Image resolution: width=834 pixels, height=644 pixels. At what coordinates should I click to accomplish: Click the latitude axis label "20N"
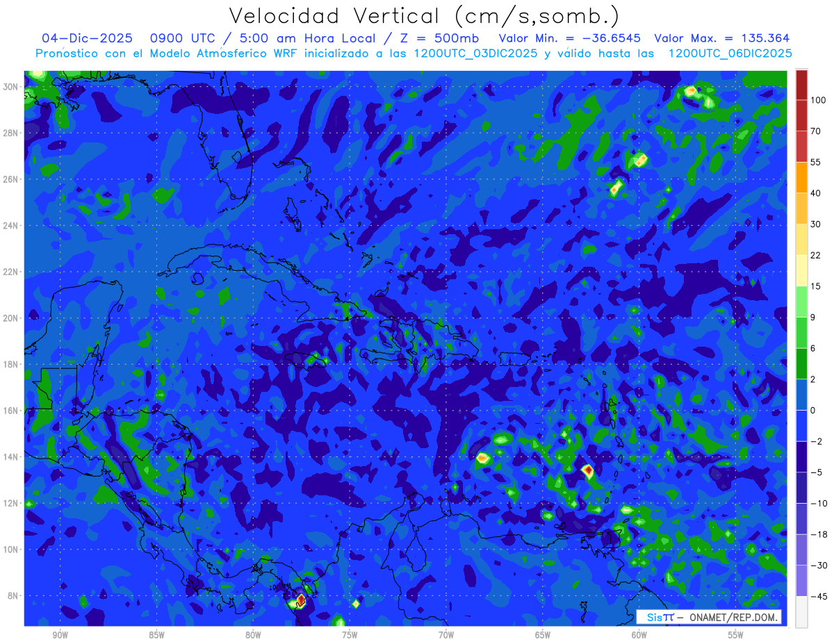(10, 318)
